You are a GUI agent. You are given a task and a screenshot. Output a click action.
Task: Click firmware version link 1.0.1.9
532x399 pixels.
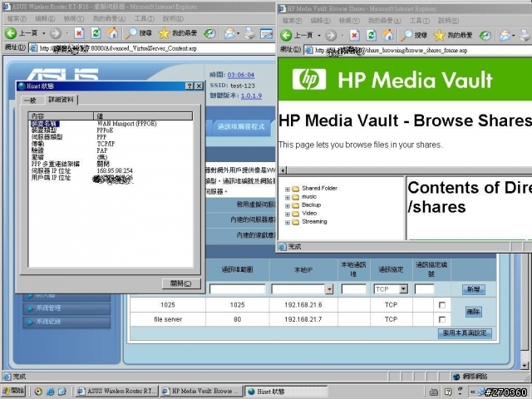point(251,96)
